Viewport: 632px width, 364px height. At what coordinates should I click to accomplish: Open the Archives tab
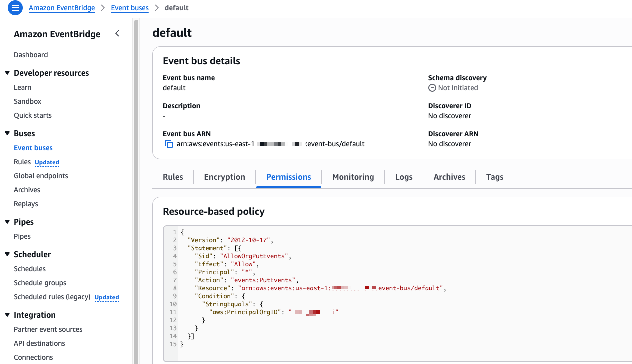(x=449, y=177)
